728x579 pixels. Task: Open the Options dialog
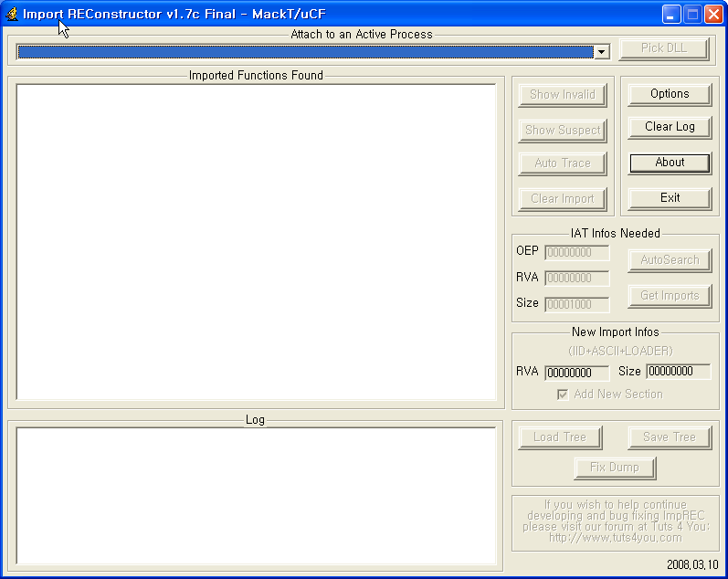[x=670, y=94]
